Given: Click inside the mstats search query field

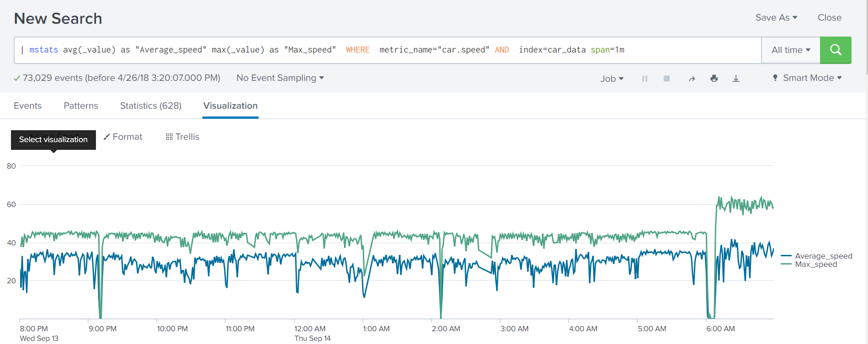Looking at the screenshot, I should tap(388, 50).
